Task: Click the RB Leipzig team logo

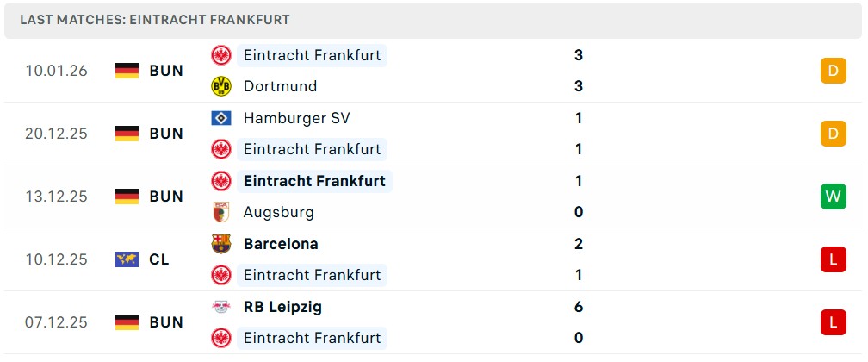Action: click(221, 307)
